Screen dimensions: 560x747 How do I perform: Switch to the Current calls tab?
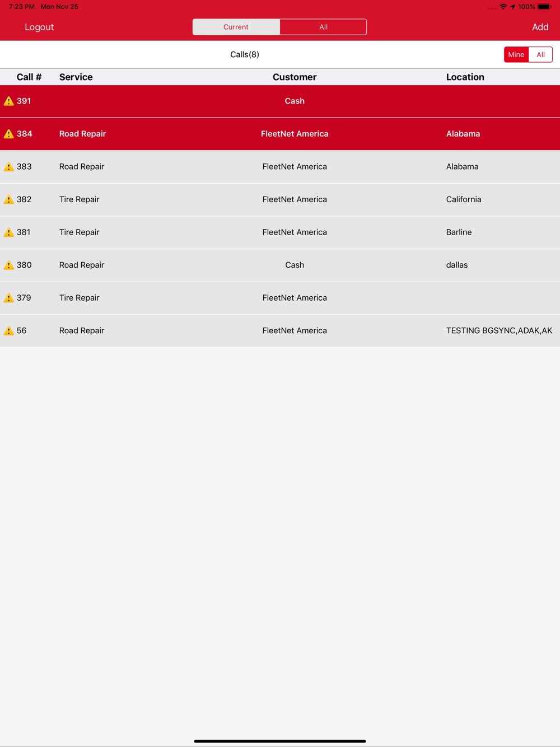pos(236,27)
